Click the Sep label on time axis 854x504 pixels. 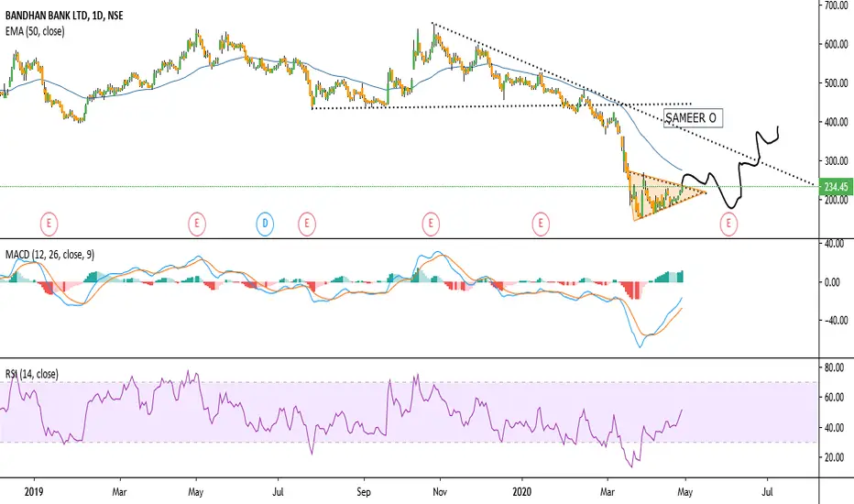[364, 492]
